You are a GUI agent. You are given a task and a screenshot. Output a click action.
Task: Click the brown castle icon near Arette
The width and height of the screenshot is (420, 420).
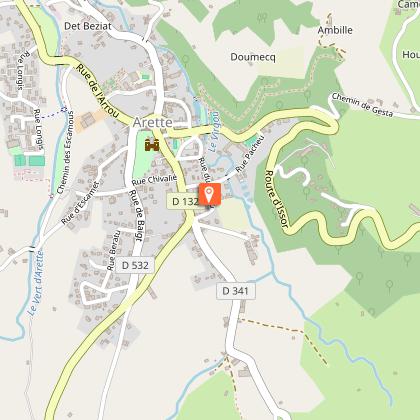152,145
